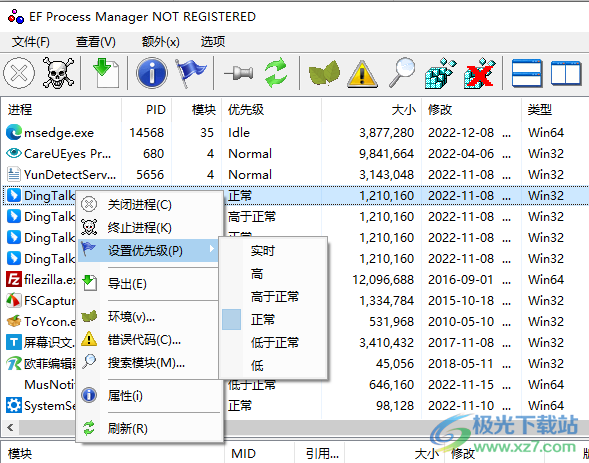
Task: Open the 选项 menu
Action: click(213, 41)
